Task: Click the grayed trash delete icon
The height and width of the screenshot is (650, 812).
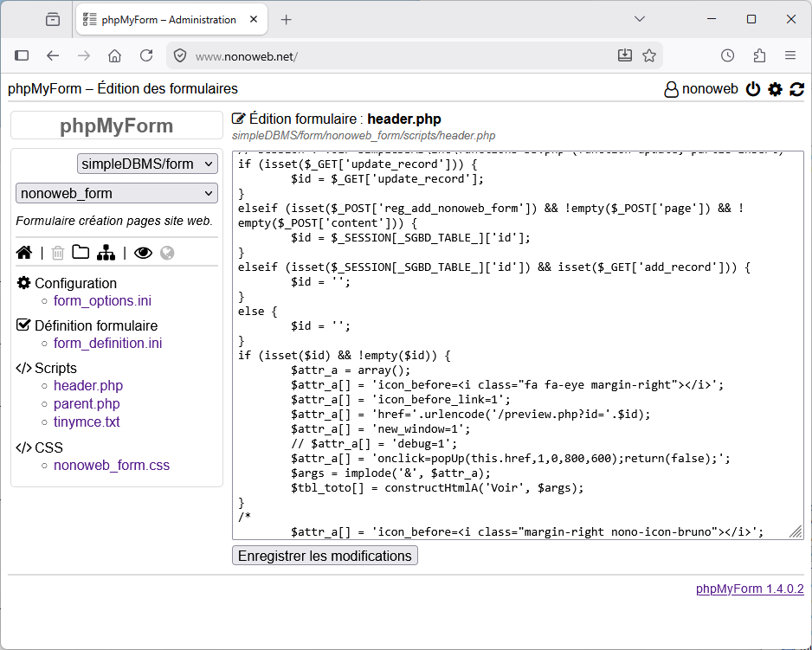Action: pyautogui.click(x=58, y=253)
